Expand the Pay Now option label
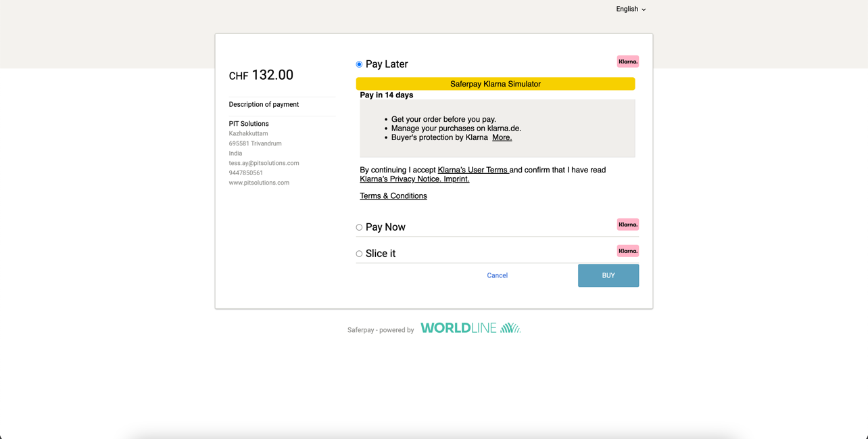868x439 pixels. pyautogui.click(x=385, y=227)
